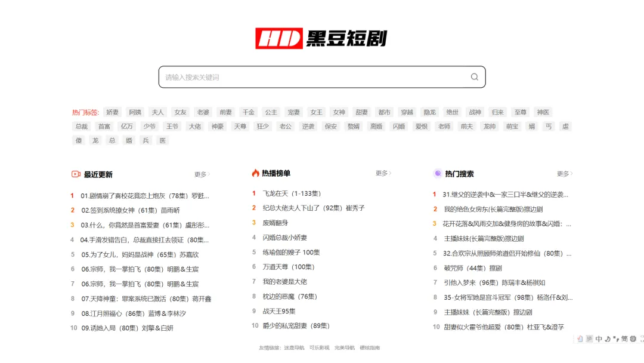Open 09.诱她入局 (80集)
The height and width of the screenshot is (363, 644).
[x=128, y=328]
